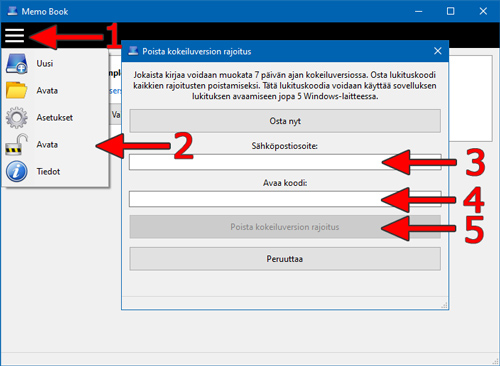Viewport: 500px width, 366px height.
Task: Select Uusi menu entry
Action: [x=56, y=63]
